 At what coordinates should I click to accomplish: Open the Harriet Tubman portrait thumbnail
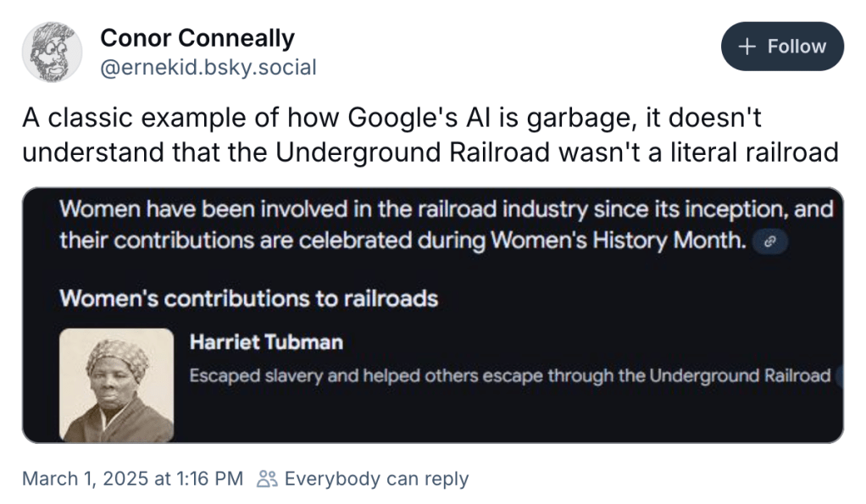pos(117,385)
